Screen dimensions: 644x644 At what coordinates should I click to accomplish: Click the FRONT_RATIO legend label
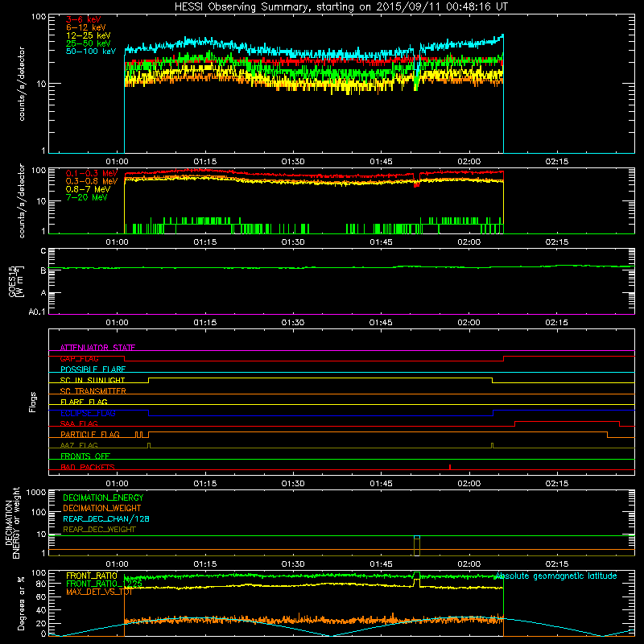(92, 576)
